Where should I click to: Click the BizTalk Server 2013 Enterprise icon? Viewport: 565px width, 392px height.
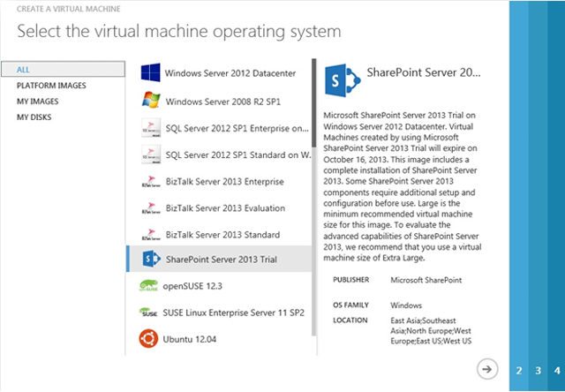coord(151,181)
